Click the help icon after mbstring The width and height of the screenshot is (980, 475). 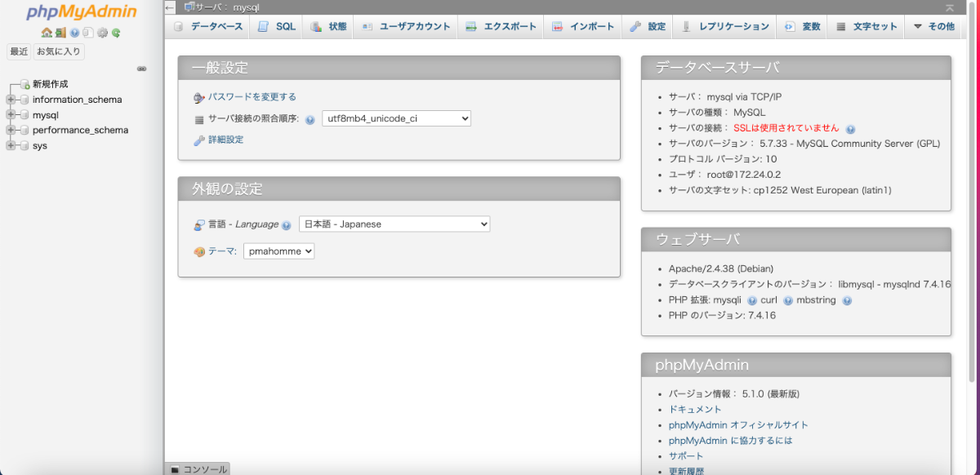847,300
